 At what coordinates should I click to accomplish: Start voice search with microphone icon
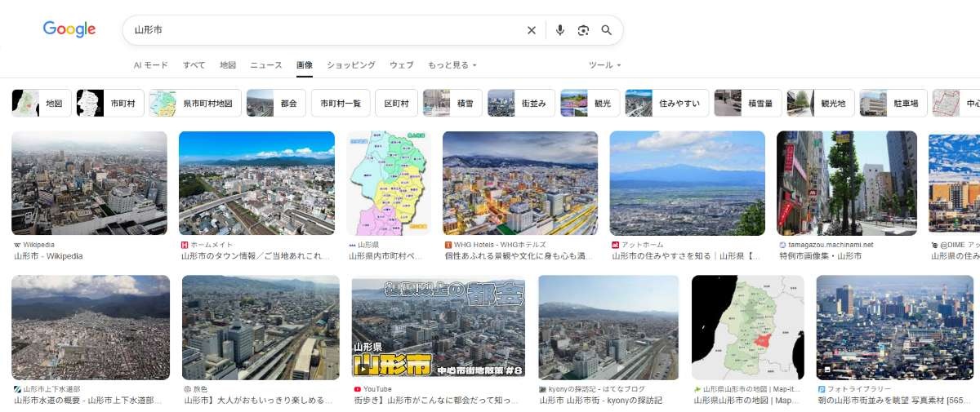click(559, 30)
